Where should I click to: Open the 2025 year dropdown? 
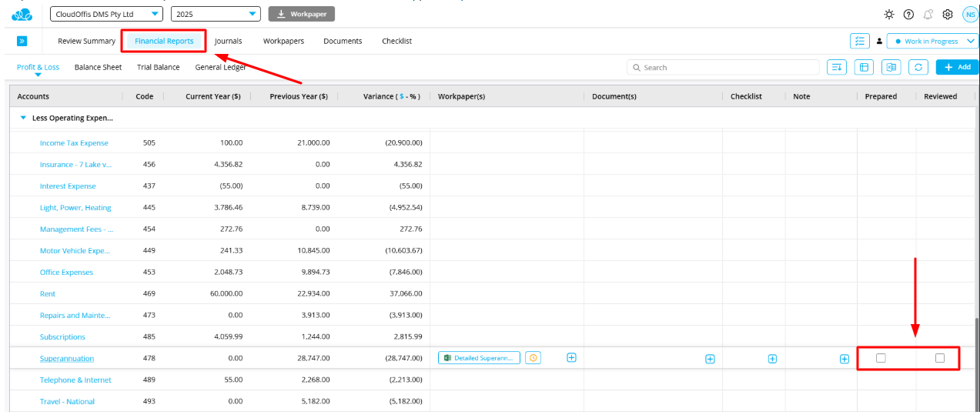(216, 14)
